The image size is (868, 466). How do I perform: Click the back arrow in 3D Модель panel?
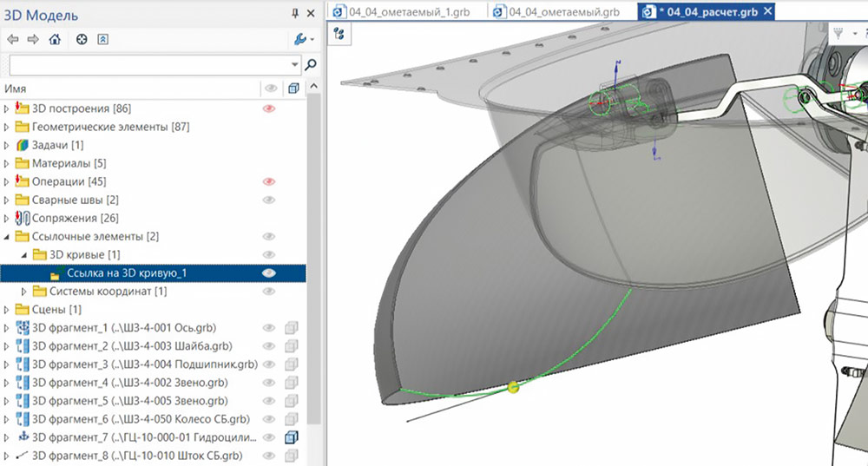[12, 39]
